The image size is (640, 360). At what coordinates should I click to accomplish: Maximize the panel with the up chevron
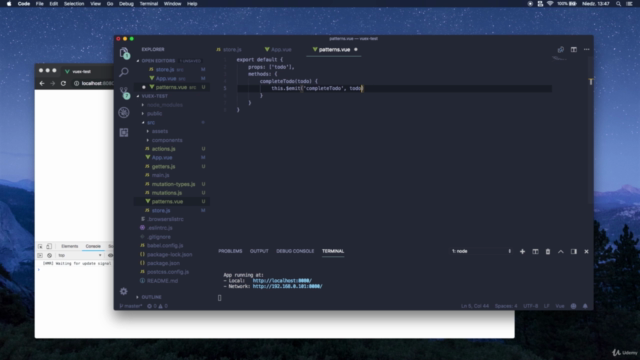coord(561,251)
